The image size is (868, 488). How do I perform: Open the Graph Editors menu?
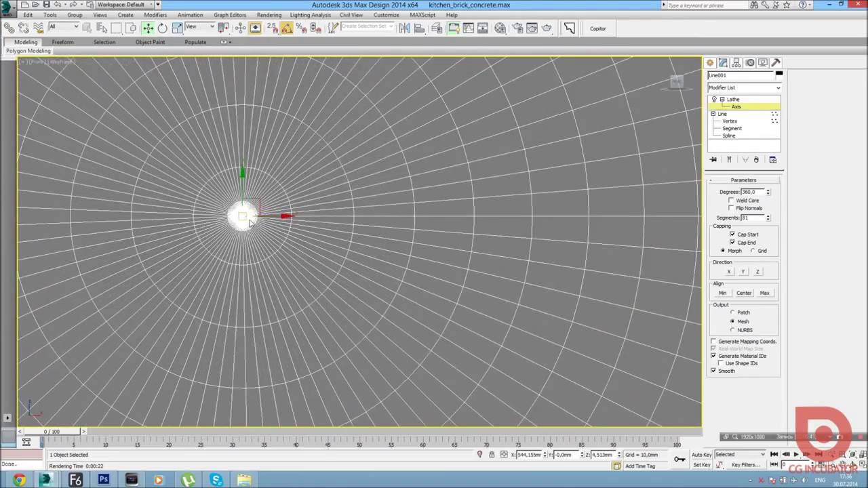pyautogui.click(x=230, y=15)
